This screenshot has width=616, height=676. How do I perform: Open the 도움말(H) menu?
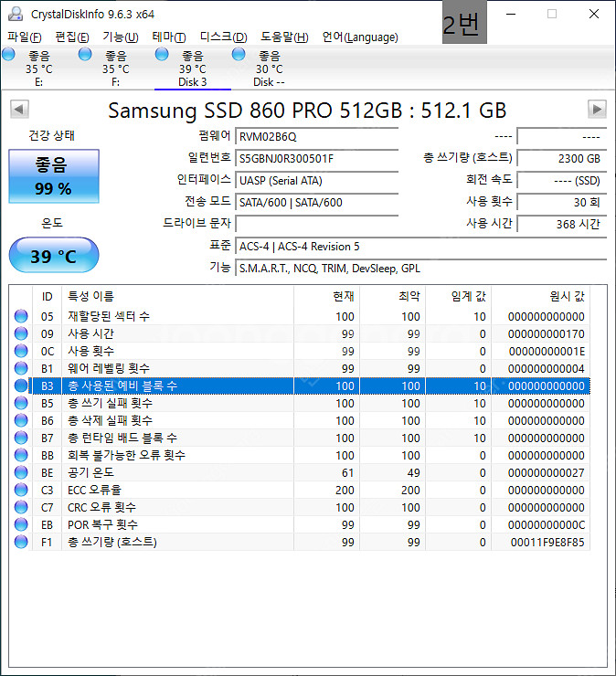[284, 37]
